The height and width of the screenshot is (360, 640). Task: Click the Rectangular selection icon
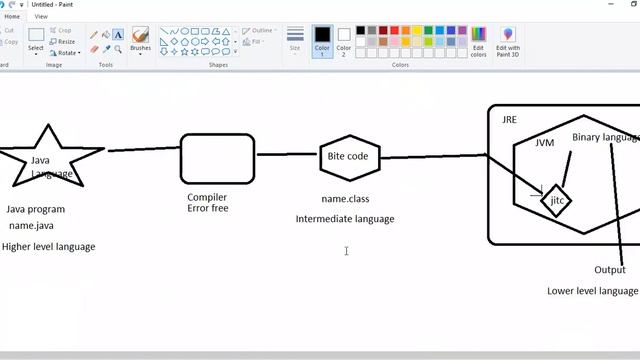pyautogui.click(x=36, y=35)
